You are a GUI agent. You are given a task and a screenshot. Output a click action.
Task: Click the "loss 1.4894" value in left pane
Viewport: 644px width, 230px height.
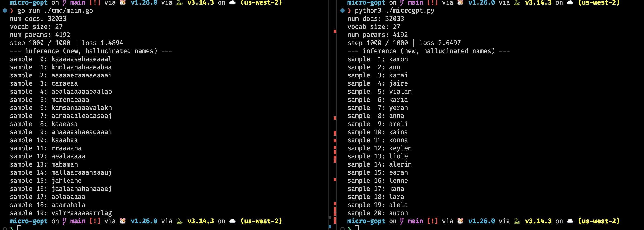102,43
